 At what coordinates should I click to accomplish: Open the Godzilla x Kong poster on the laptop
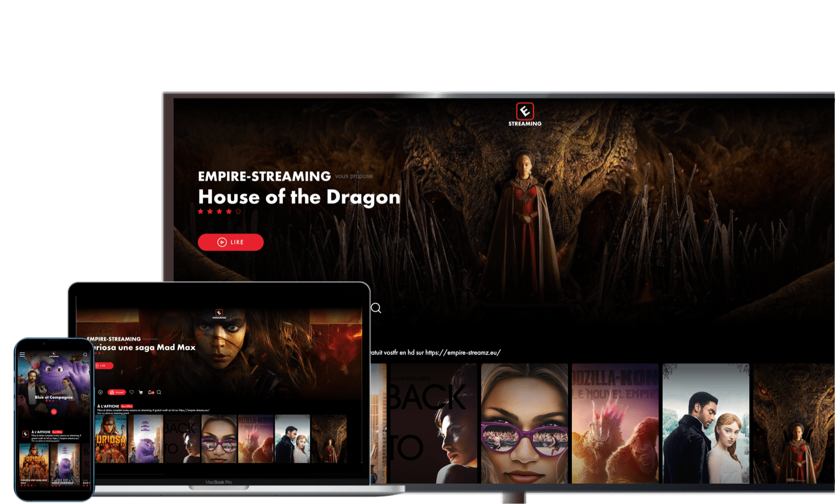(256, 439)
